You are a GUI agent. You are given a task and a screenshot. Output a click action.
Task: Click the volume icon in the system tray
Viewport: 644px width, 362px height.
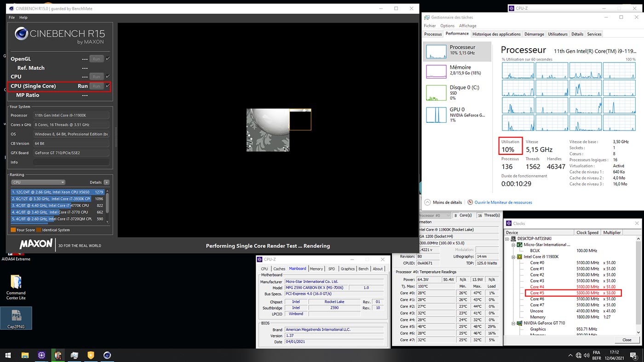(x=587, y=355)
